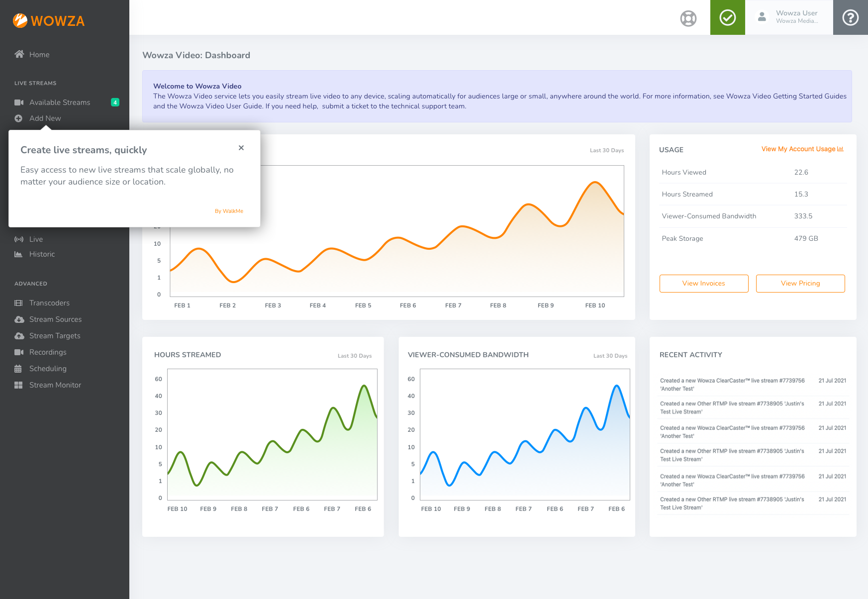Click Viewer-Consumed Bandwidth value 333.5

click(x=803, y=216)
